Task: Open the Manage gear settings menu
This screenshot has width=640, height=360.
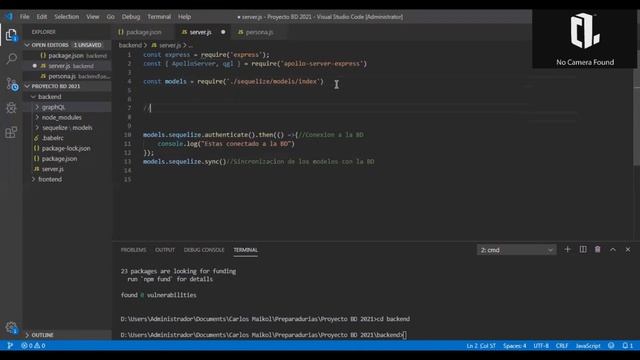Action: [11, 327]
